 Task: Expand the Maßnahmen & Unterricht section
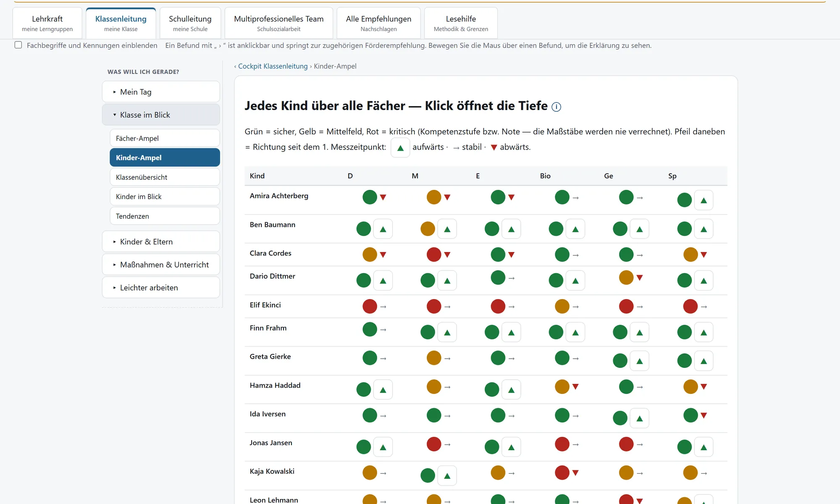click(161, 265)
